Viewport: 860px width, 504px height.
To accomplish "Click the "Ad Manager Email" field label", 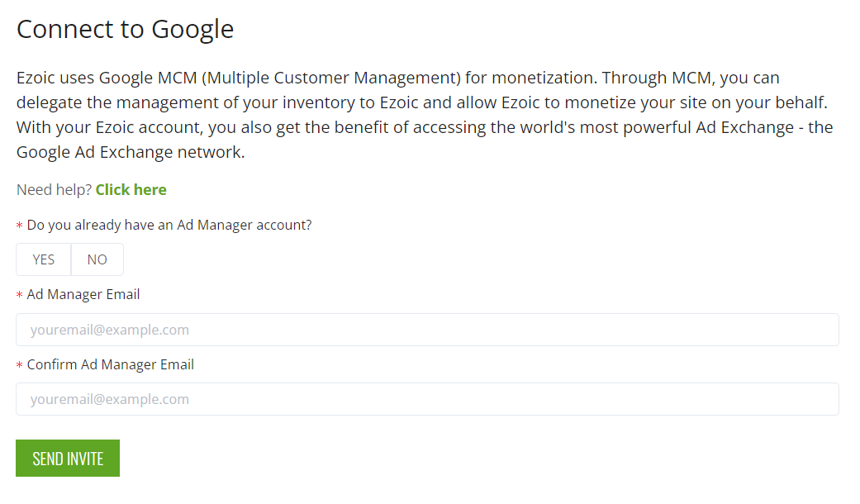I will click(x=83, y=294).
